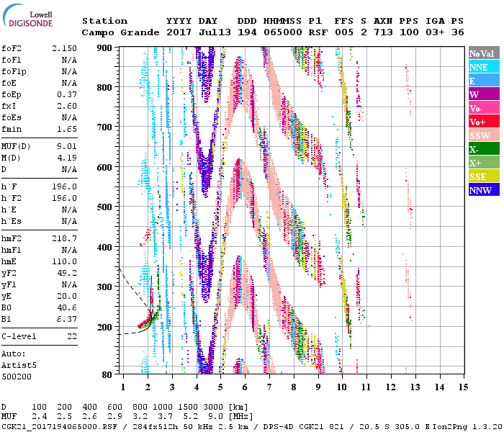
Task: Click the NNE cyan legend entry
Action: 483,67
